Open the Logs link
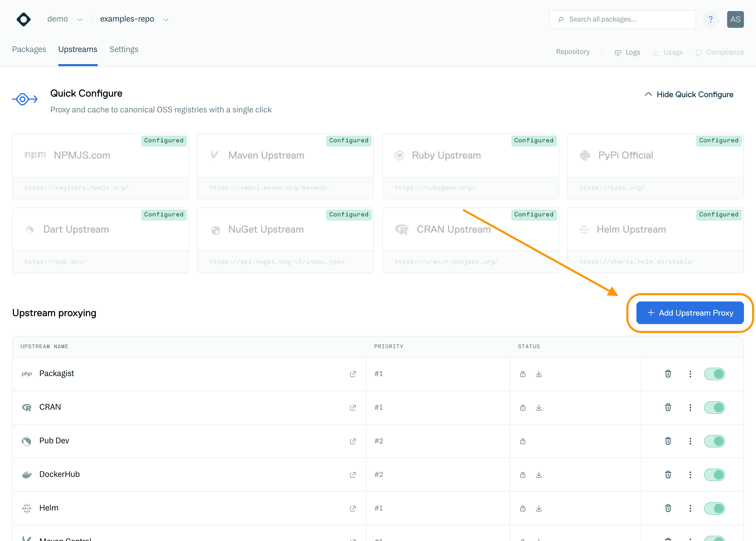 click(x=627, y=52)
